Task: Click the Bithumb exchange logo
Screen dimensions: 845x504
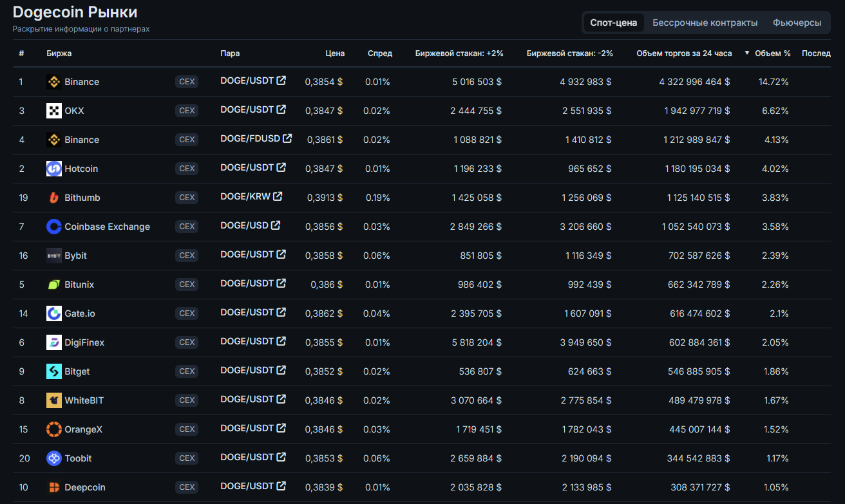Action: 54,198
